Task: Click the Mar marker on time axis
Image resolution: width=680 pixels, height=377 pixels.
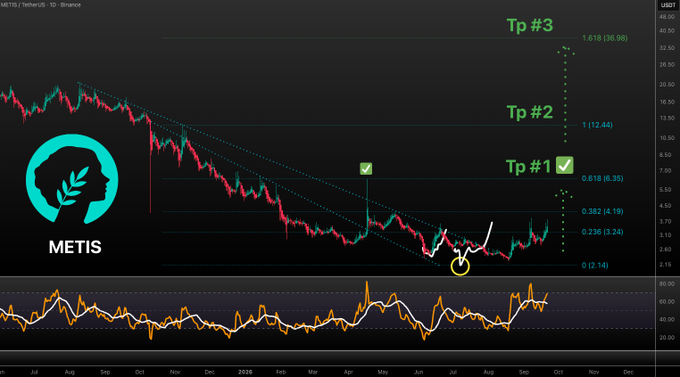Action: pyautogui.click(x=313, y=372)
